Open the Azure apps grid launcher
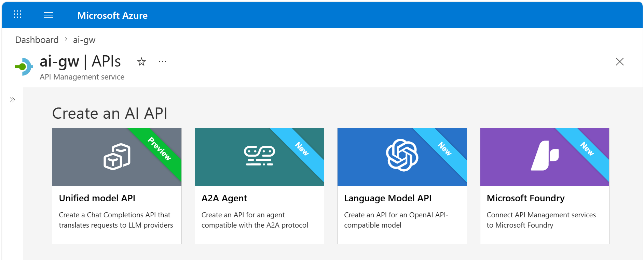The height and width of the screenshot is (260, 644). pyautogui.click(x=17, y=14)
